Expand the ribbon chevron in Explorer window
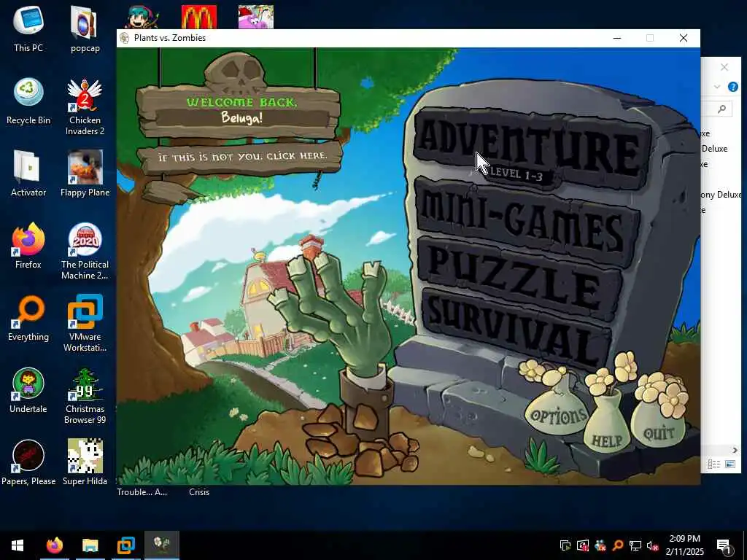Viewport: 747px width, 560px height. click(716, 87)
